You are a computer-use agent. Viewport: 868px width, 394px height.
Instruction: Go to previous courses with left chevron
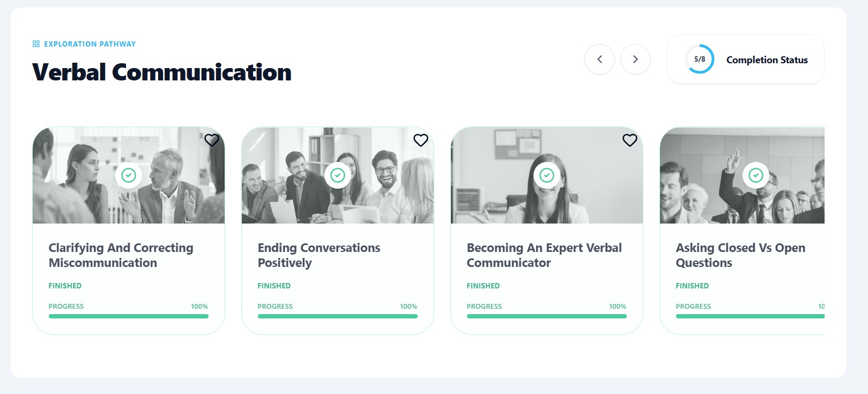tap(599, 60)
